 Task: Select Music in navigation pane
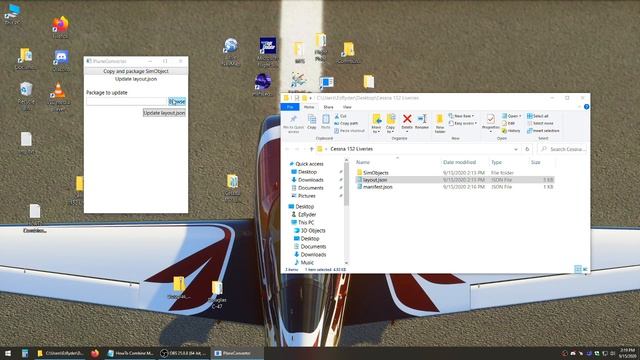[x=307, y=262]
